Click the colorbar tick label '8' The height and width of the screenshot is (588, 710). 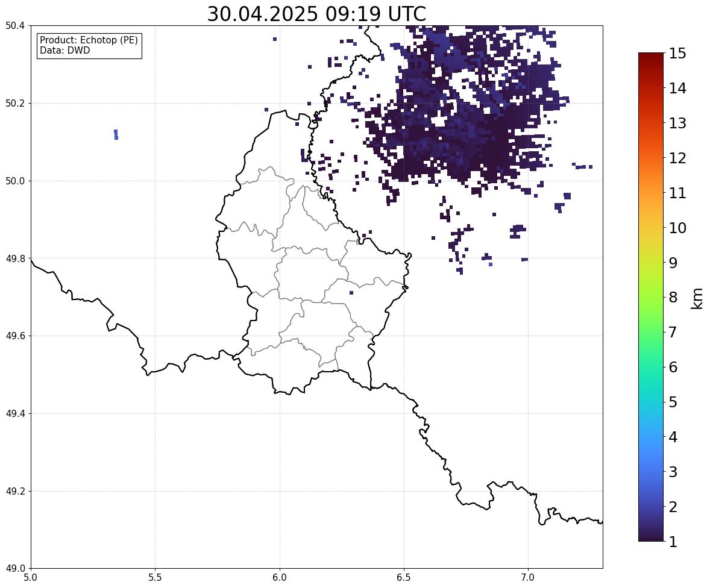(x=673, y=298)
